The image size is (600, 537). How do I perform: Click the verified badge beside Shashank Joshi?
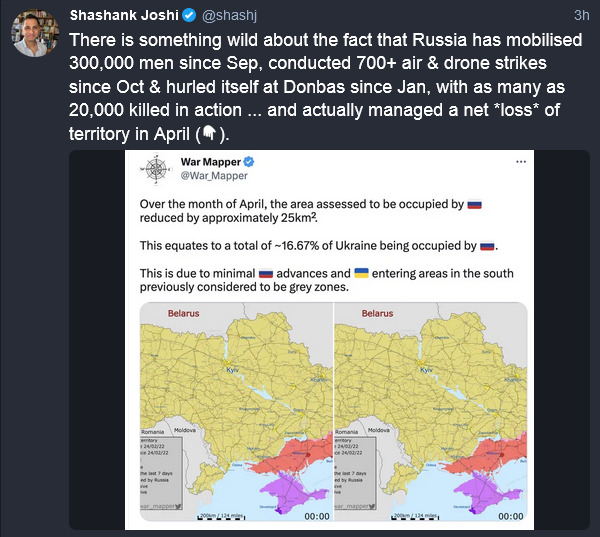click(188, 16)
